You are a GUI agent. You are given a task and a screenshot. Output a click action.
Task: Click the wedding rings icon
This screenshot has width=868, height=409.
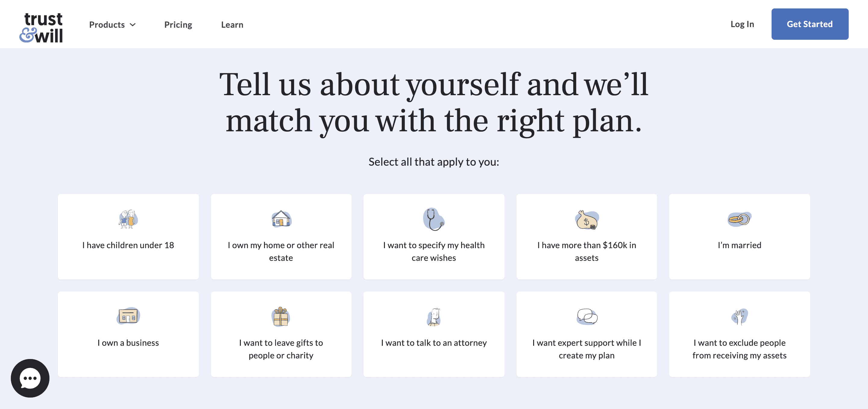click(739, 219)
